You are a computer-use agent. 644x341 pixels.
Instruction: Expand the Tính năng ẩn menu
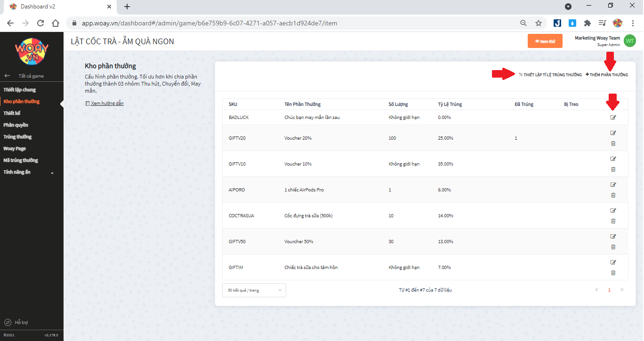point(29,172)
